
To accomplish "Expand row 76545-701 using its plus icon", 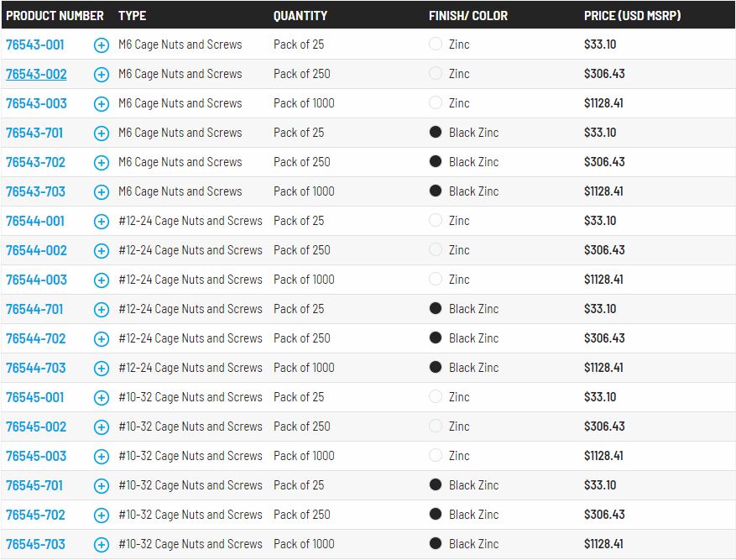I will click(102, 486).
